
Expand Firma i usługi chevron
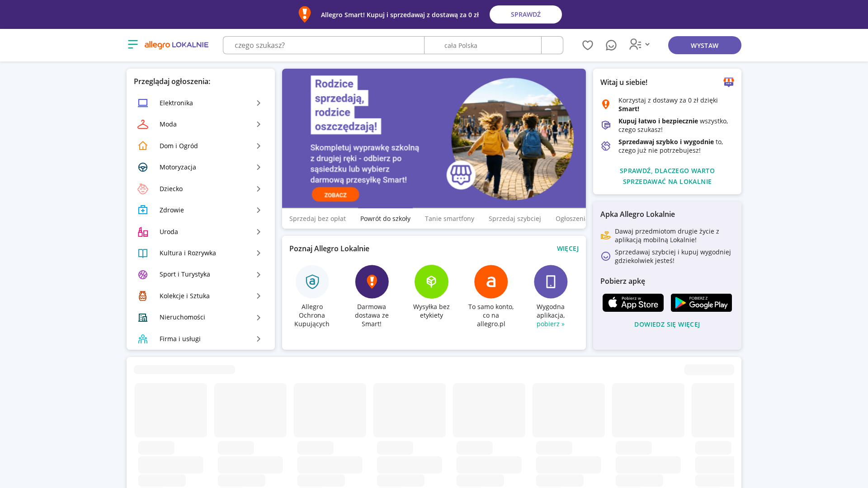(259, 339)
